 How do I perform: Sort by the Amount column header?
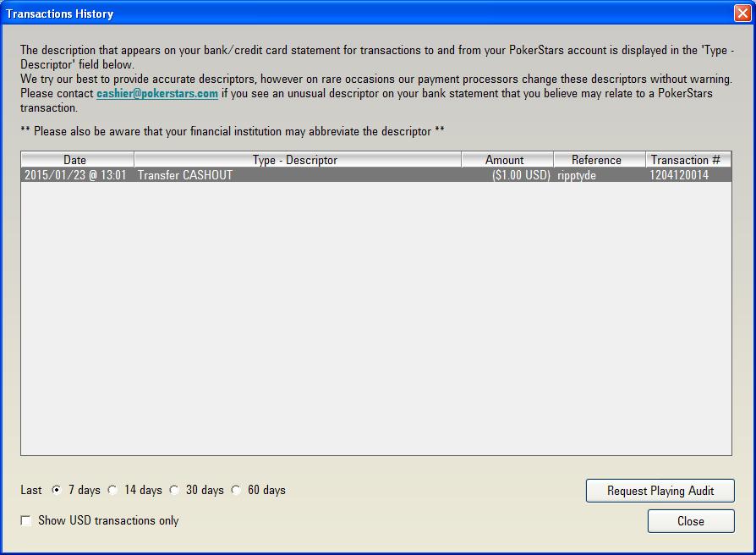click(x=505, y=160)
